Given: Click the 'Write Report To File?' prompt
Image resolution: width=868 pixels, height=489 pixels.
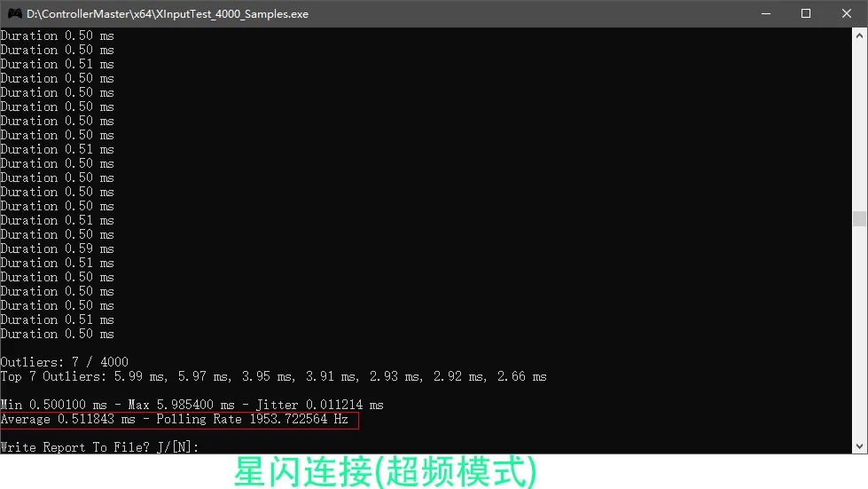Looking at the screenshot, I should pyautogui.click(x=99, y=447).
